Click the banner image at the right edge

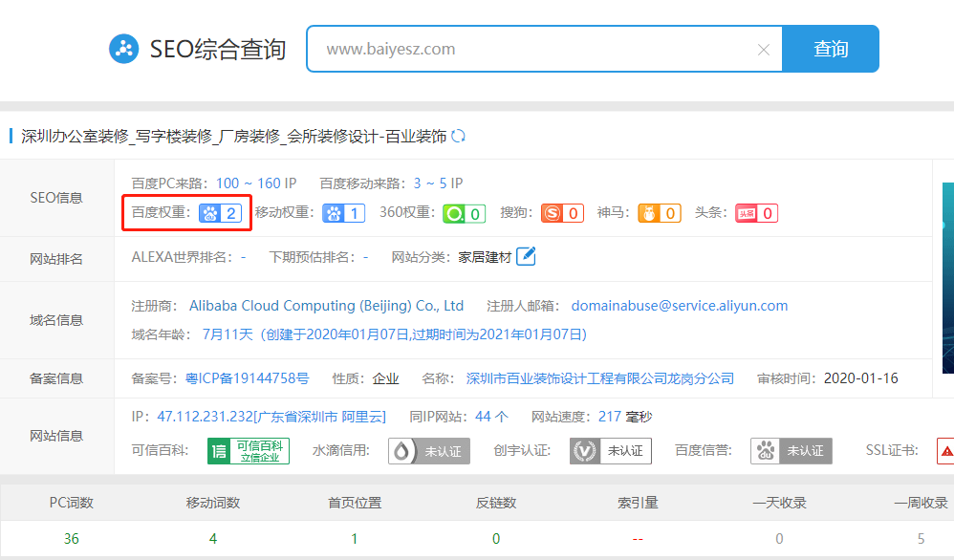point(948,278)
